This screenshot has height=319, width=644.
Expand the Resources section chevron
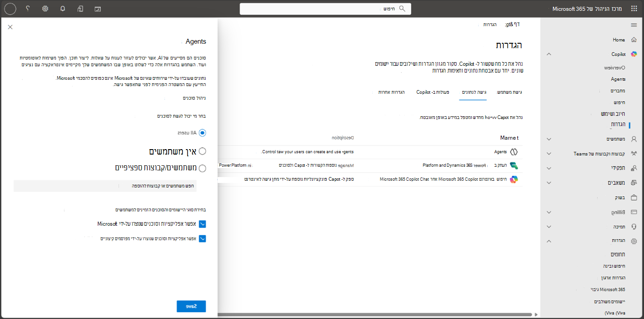coord(549,183)
